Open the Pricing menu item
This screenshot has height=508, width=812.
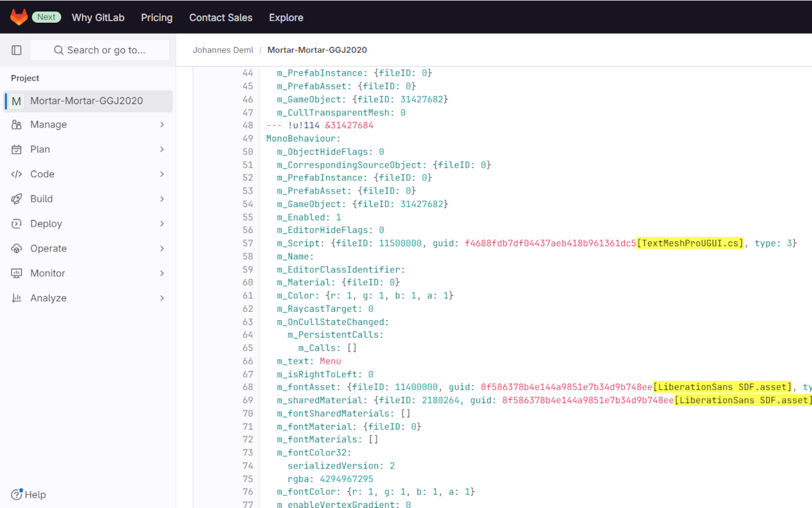click(157, 17)
